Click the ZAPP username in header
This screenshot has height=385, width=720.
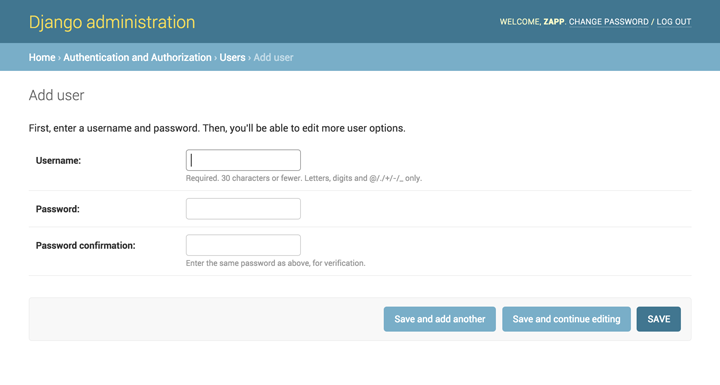(554, 22)
